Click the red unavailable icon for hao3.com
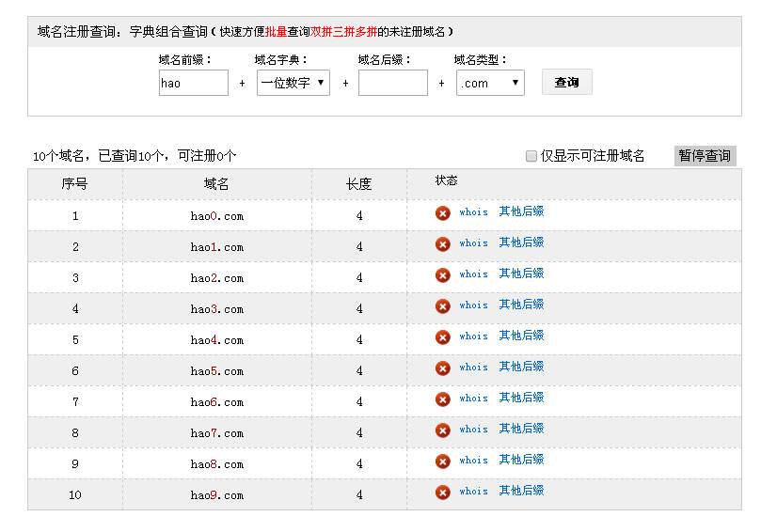761x532 pixels. click(443, 306)
